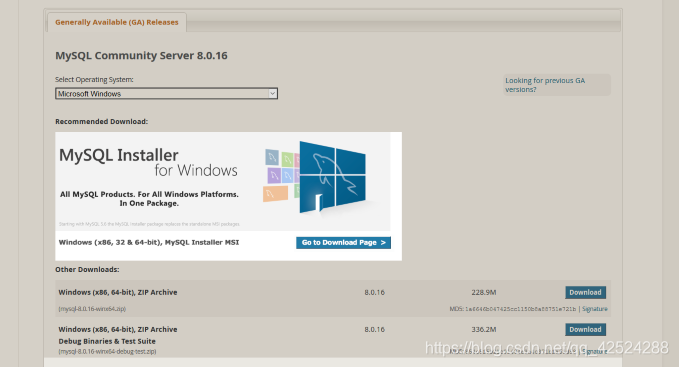The width and height of the screenshot is (679, 367).
Task: Click the Recommended Download label
Action: 101,122
